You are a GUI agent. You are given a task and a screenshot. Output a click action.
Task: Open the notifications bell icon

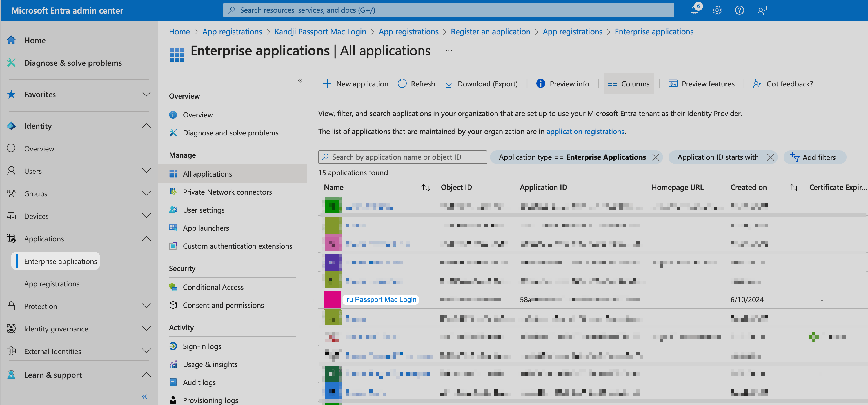694,10
